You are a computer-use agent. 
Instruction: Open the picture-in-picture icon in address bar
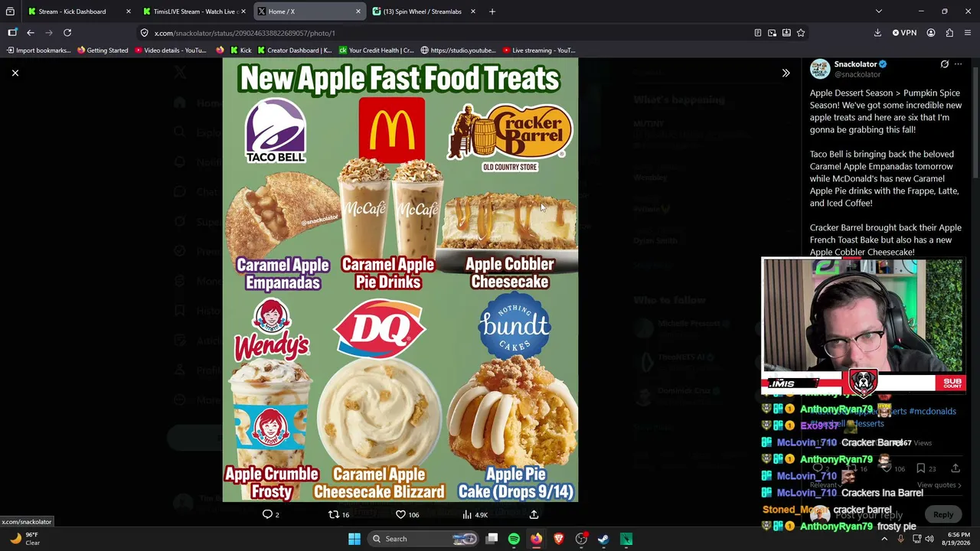coord(772,33)
